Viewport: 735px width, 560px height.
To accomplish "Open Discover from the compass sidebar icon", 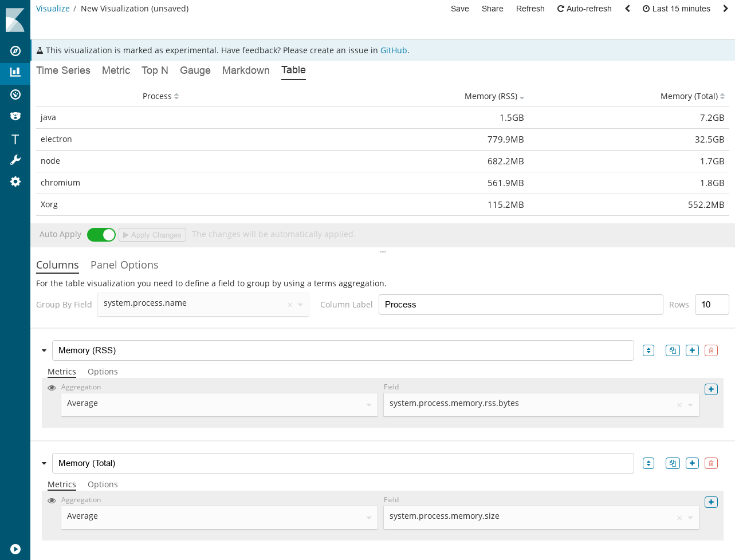I will tap(15, 51).
